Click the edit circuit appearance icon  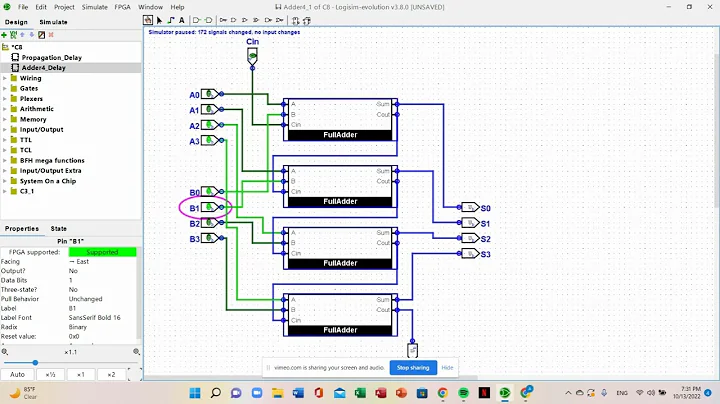(x=41, y=35)
